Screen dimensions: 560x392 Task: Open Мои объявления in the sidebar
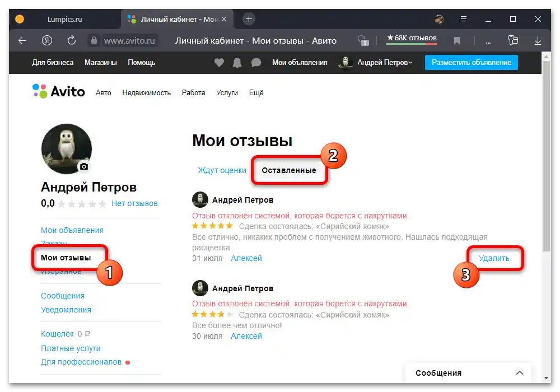click(72, 230)
